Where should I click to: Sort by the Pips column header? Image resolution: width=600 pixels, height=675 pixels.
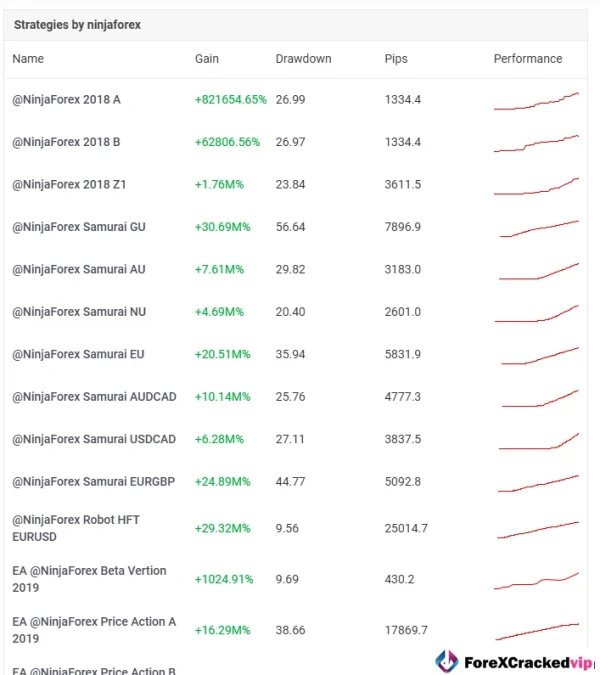coord(396,59)
